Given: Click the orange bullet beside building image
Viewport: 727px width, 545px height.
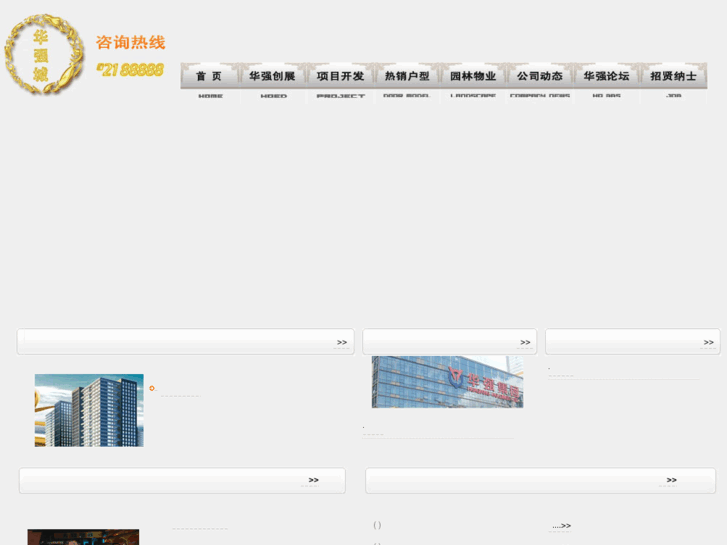Looking at the screenshot, I should click(152, 388).
